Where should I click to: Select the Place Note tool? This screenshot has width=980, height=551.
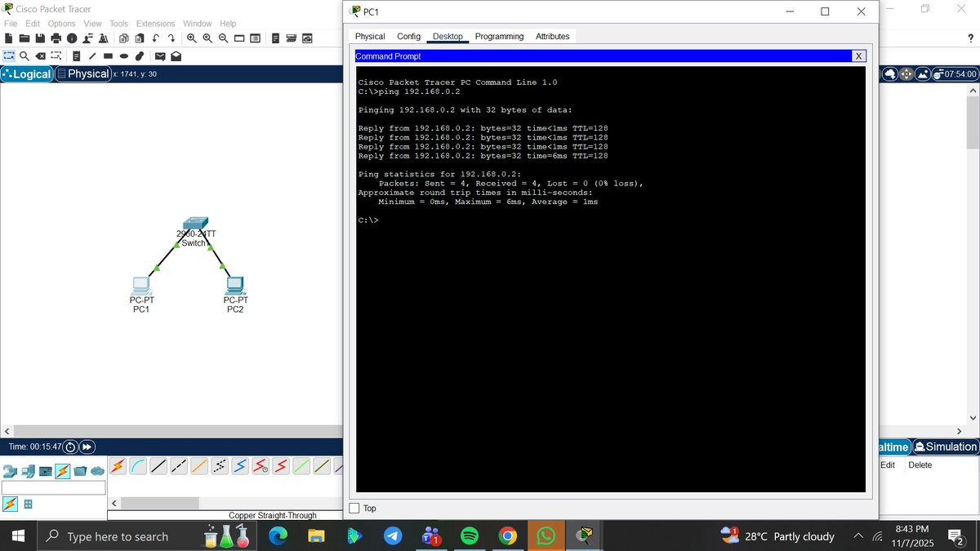pyautogui.click(x=76, y=56)
